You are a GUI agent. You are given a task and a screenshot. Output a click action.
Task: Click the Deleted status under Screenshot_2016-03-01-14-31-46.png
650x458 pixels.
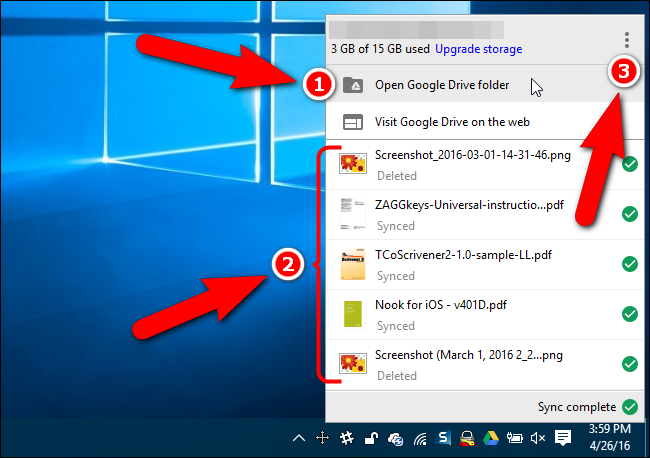pos(397,176)
